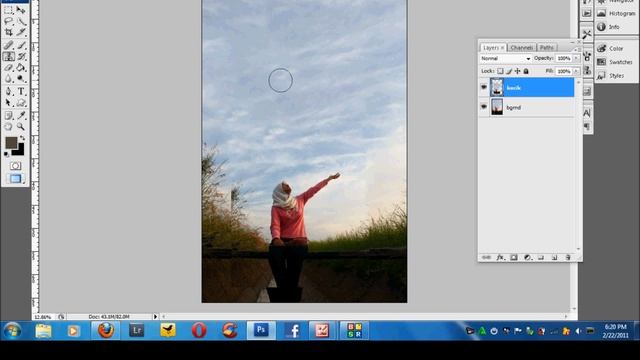Open the Normal blend mode dropdown
The height and width of the screenshot is (360, 640).
point(505,58)
